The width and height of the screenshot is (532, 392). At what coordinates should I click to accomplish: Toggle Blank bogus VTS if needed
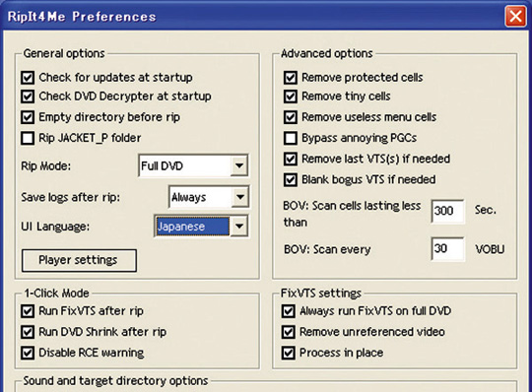pos(291,179)
